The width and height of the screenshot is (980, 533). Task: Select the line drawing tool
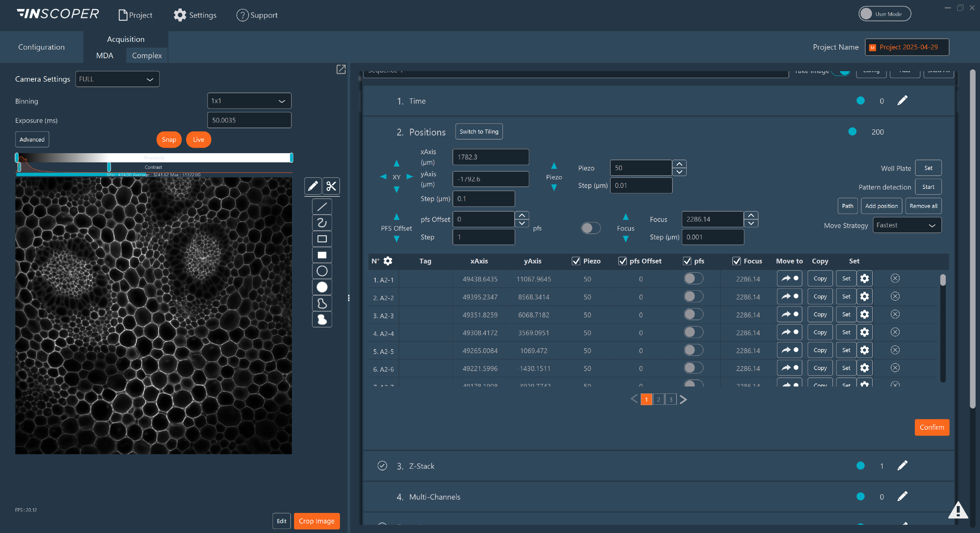click(322, 207)
